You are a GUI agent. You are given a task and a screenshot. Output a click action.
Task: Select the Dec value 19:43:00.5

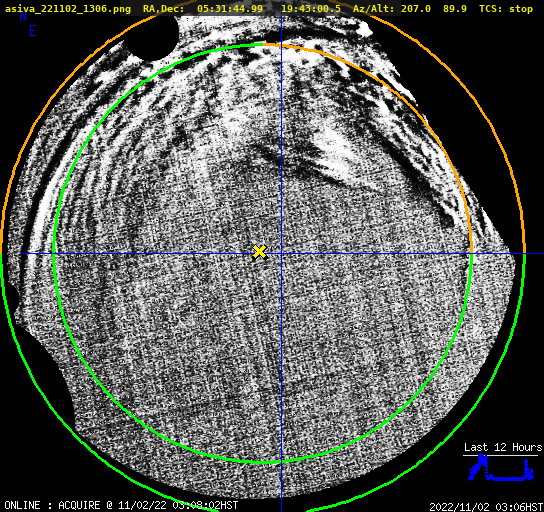click(x=311, y=9)
